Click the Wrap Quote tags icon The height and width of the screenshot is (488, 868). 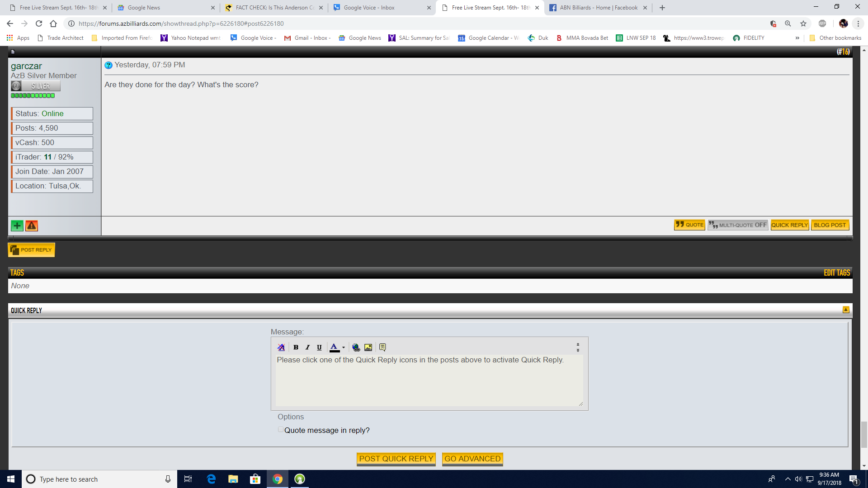click(382, 347)
